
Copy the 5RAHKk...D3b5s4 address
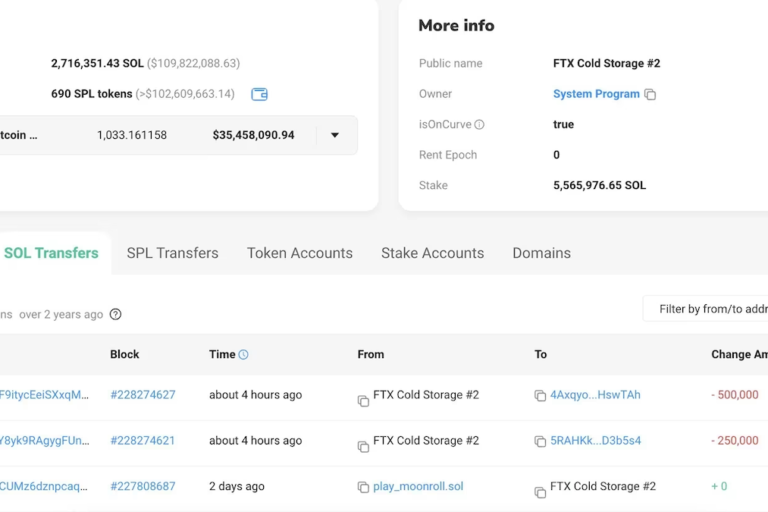point(540,441)
